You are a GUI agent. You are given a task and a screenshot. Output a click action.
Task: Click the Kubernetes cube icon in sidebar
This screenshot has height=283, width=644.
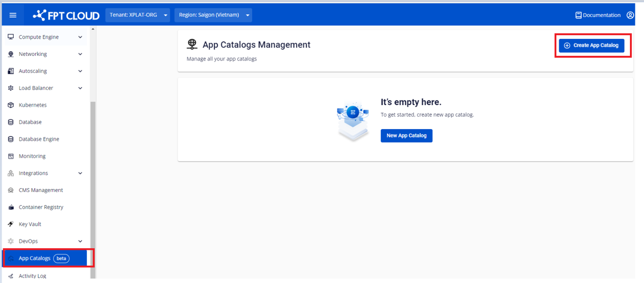pyautogui.click(x=11, y=105)
